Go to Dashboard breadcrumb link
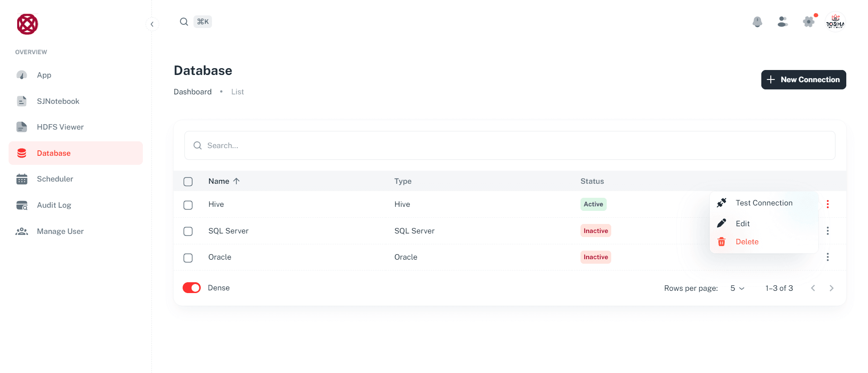 (193, 92)
